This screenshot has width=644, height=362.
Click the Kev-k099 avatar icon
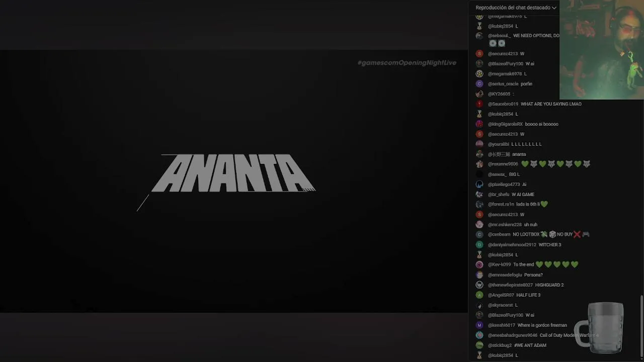click(x=479, y=264)
